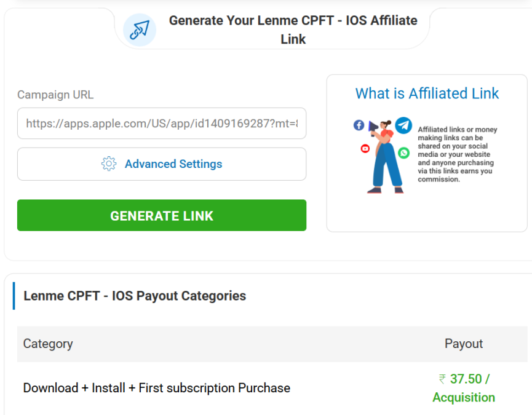Click the Category column header
Viewport: 532px width, 415px height.
pos(48,344)
